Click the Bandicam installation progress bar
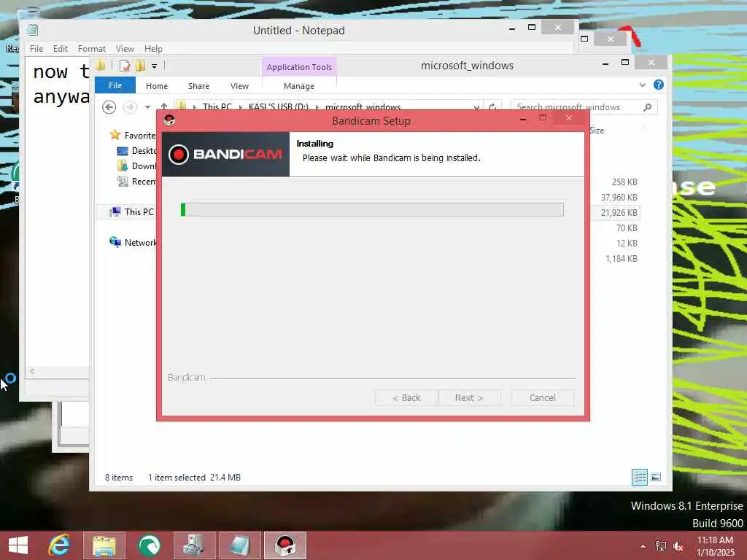Screen dimensions: 747x560 click(x=372, y=209)
